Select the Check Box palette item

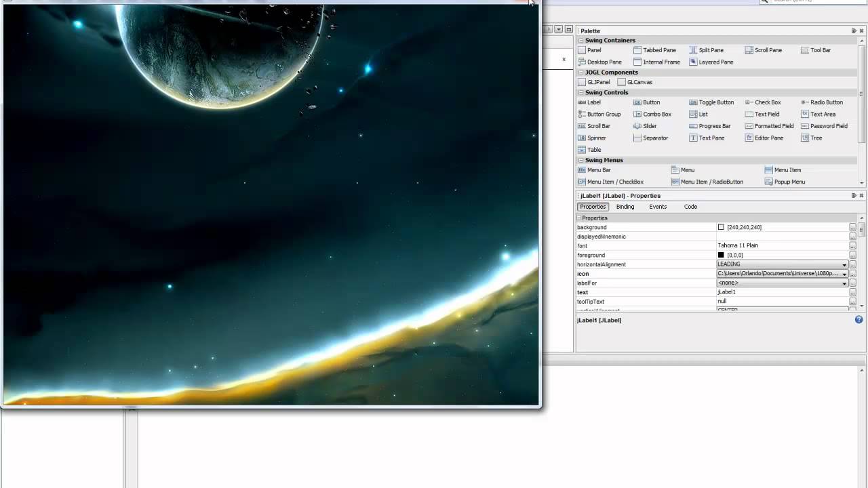point(763,102)
